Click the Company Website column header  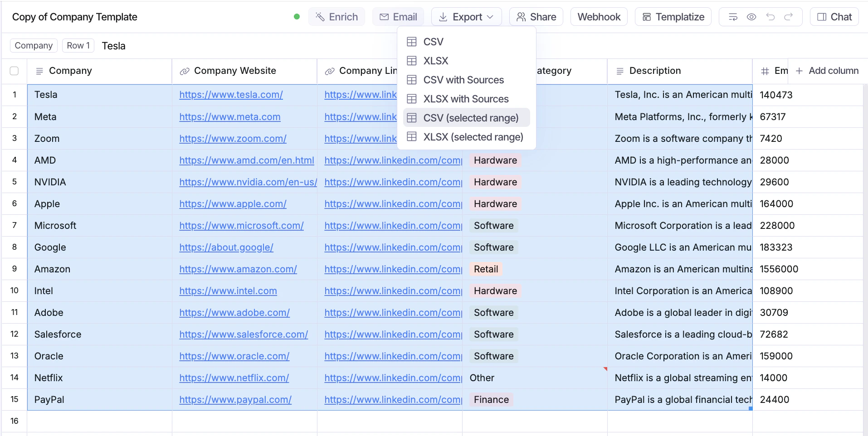pos(244,71)
